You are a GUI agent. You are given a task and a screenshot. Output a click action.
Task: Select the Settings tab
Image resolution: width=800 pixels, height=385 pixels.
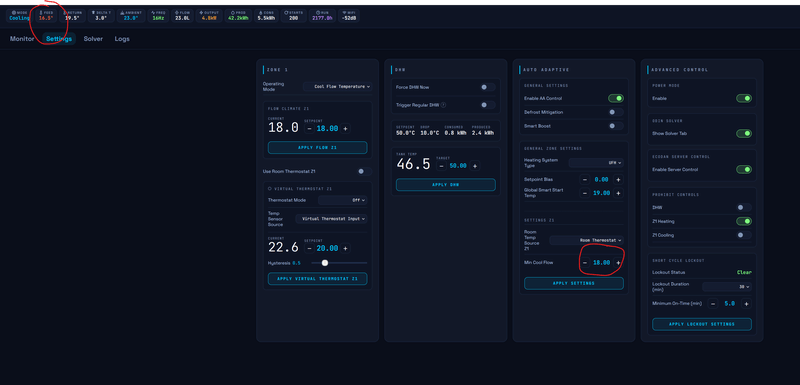[x=59, y=39]
